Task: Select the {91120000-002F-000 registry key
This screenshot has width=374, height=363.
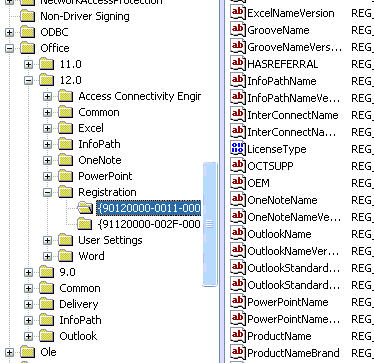Action: [x=150, y=224]
